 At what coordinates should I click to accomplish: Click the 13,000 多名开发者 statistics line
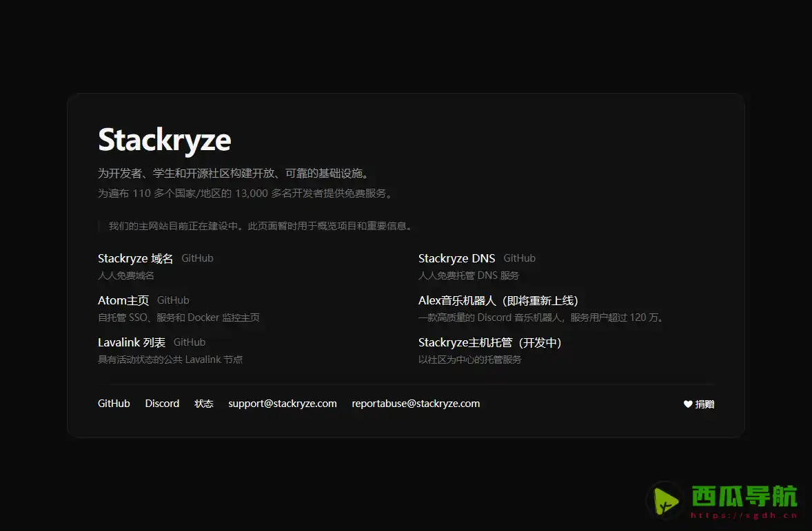tap(247, 193)
